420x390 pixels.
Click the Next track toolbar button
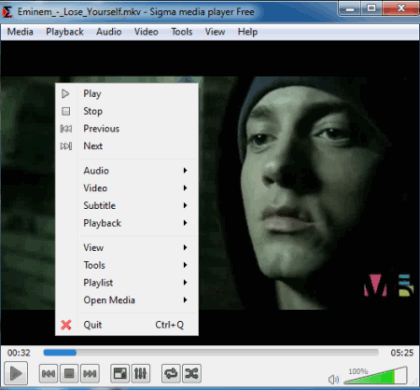[x=90, y=374]
